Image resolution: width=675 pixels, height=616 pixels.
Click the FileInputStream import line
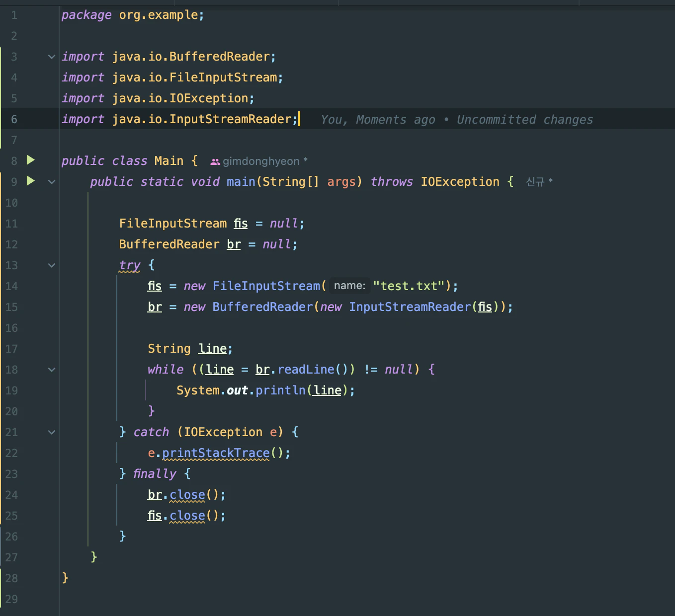tap(172, 77)
